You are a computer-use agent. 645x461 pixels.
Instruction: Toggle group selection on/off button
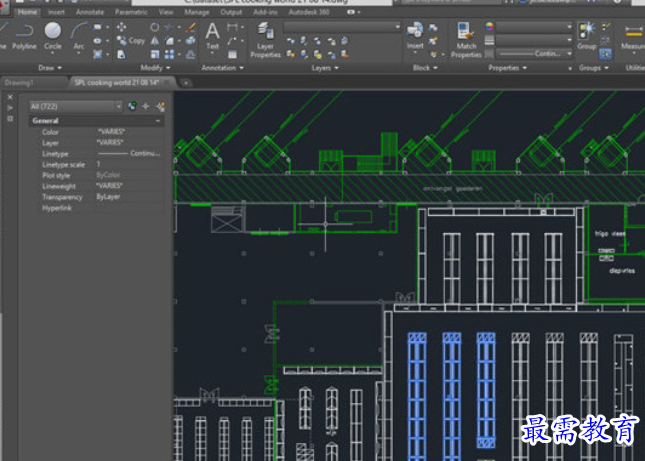click(x=605, y=54)
